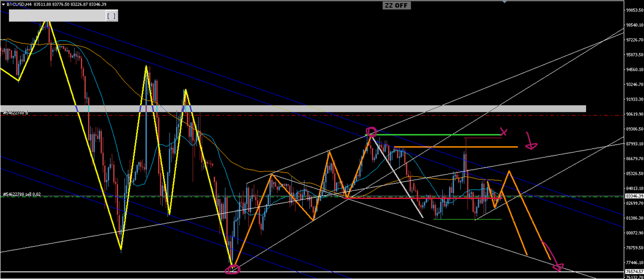The image size is (644, 279).
Task: Click the 95873.50 price scale label
Action: click(x=634, y=55)
